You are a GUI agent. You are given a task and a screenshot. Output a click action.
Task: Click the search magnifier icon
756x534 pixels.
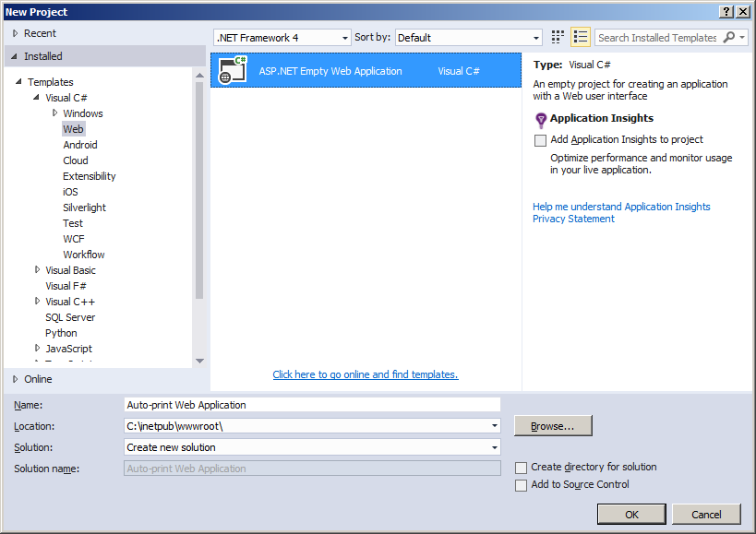tap(729, 38)
